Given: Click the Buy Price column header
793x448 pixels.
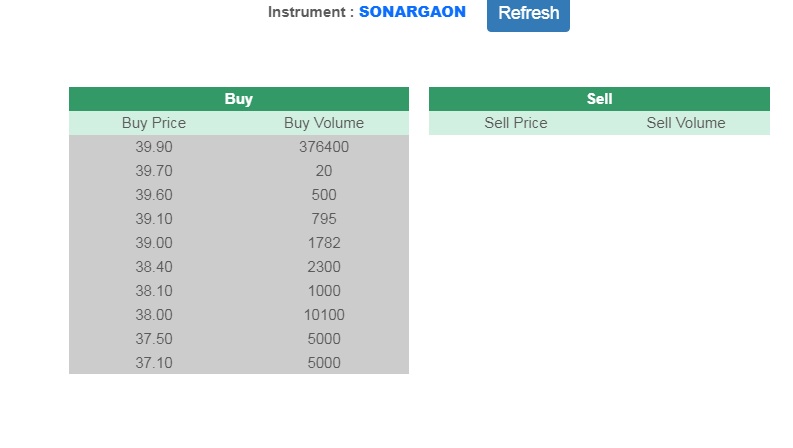Looking at the screenshot, I should tap(154, 123).
